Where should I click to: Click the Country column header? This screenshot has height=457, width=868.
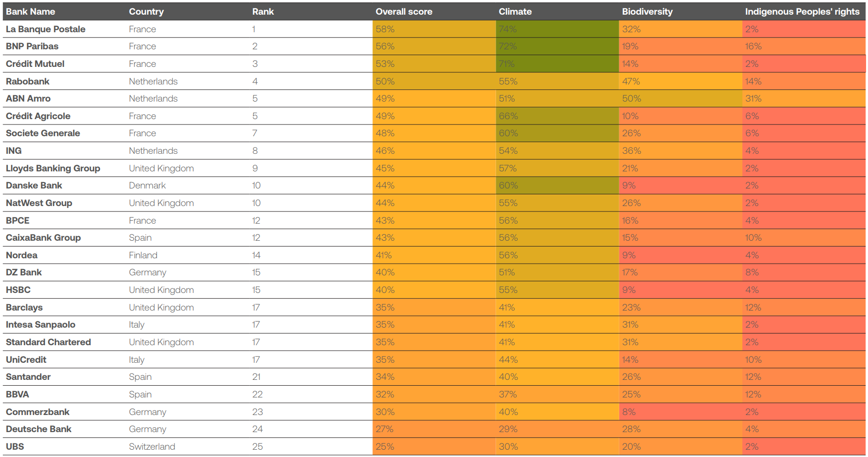(146, 12)
